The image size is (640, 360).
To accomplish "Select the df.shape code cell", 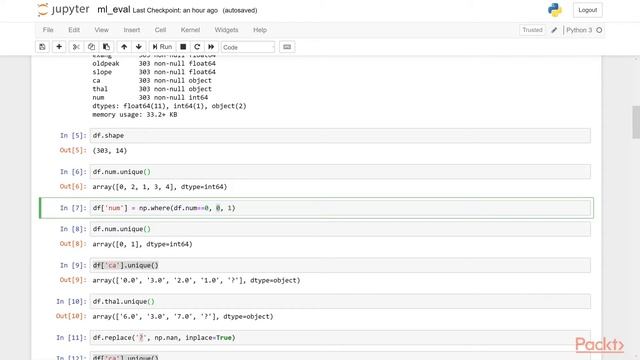I will (x=340, y=136).
